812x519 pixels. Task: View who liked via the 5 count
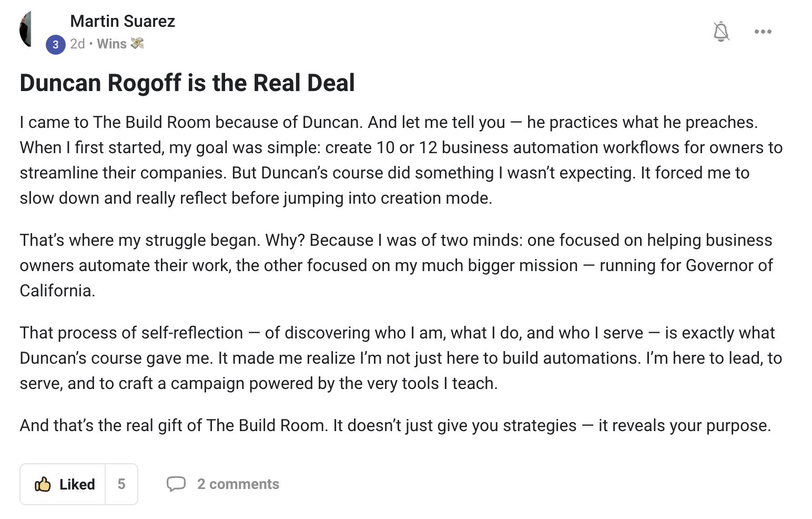tap(121, 484)
